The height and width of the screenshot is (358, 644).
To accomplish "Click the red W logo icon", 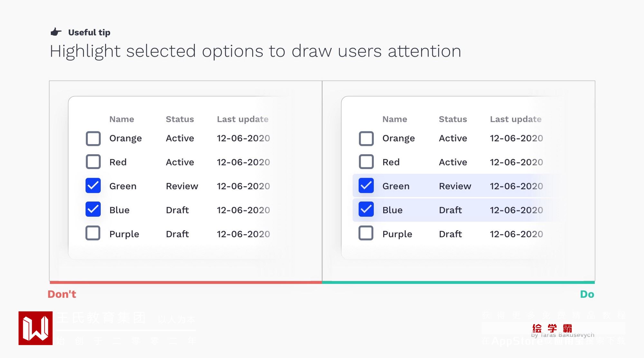I will coord(35,328).
